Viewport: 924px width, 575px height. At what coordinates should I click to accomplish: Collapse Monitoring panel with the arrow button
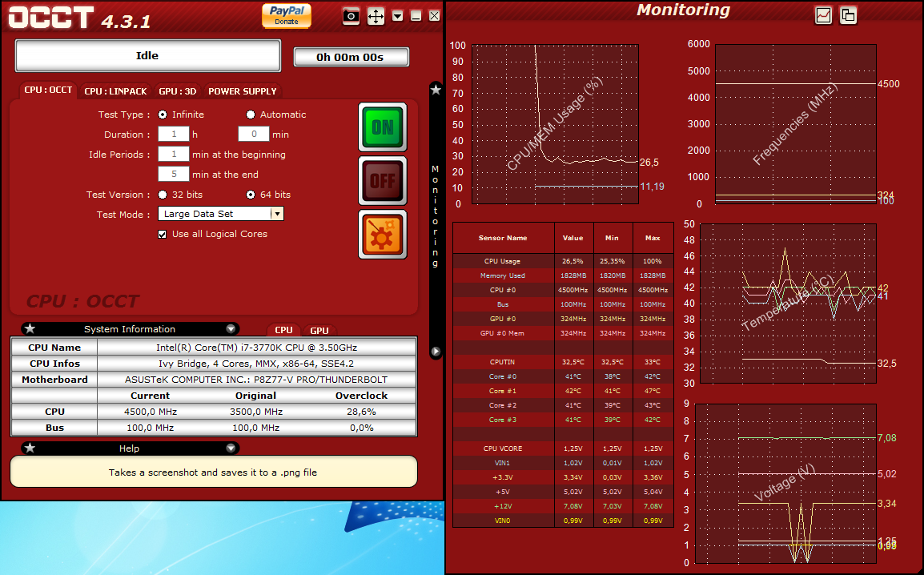pos(436,352)
